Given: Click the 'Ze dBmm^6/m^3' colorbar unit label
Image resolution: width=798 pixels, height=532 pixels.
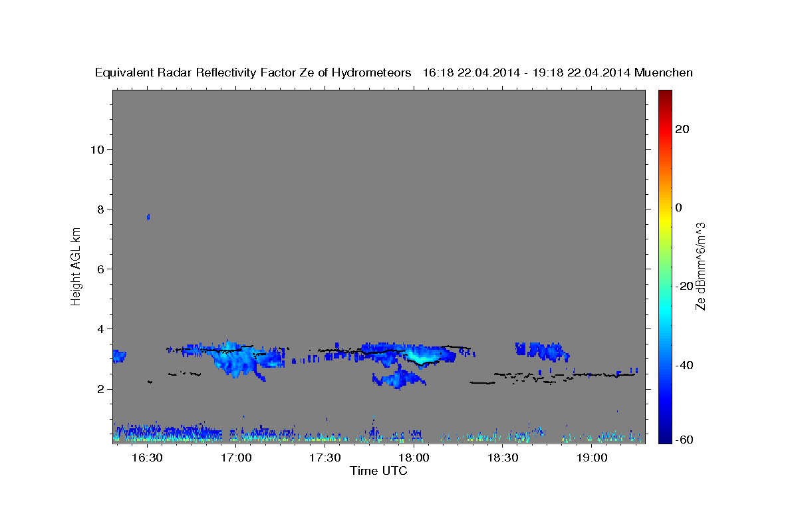Looking at the screenshot, I should (x=700, y=266).
